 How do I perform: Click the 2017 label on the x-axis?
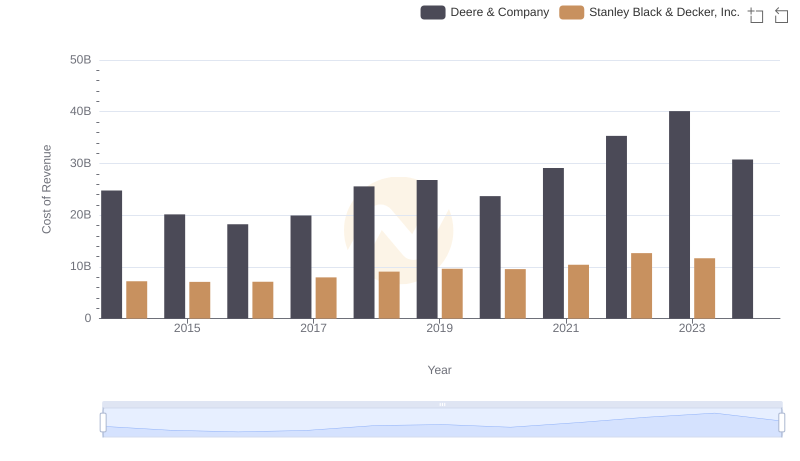coord(313,328)
